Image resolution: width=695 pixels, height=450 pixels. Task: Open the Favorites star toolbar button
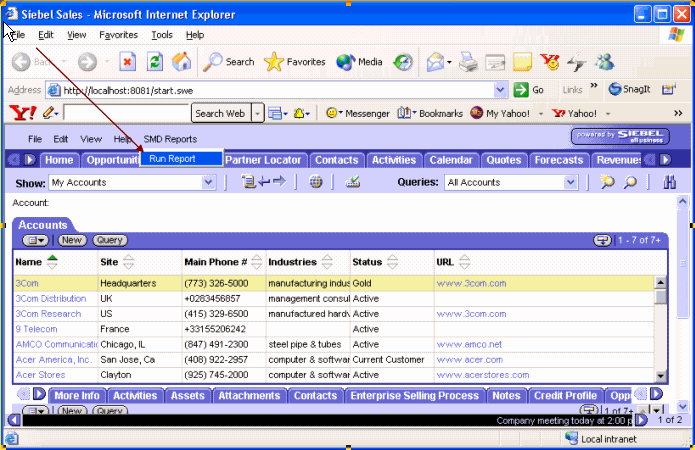294,62
